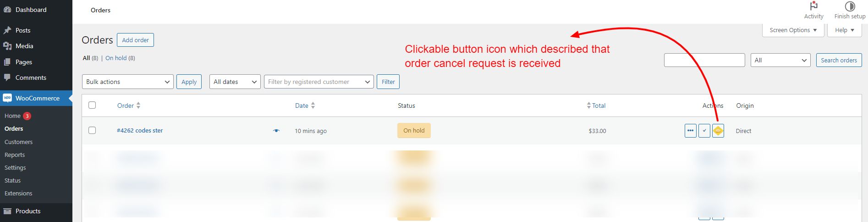Open the Activity flag icon panel

[813, 6]
